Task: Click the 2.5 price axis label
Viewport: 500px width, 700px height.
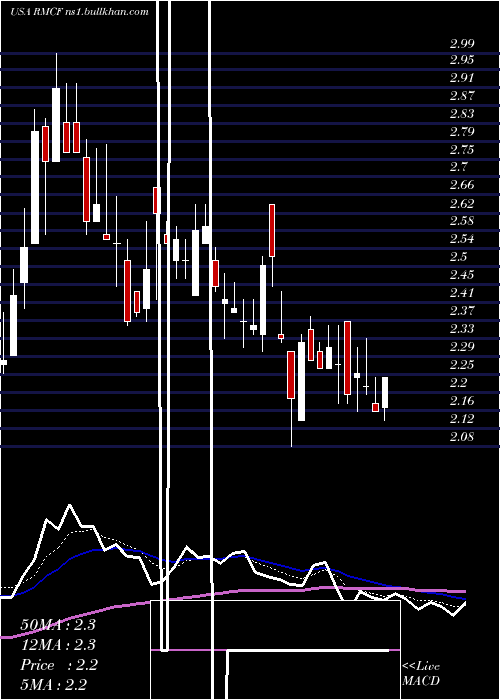Action: 458,256
